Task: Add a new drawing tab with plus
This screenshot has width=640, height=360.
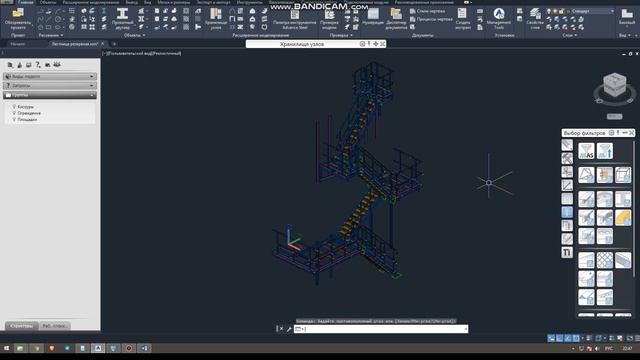Action: tap(114, 44)
